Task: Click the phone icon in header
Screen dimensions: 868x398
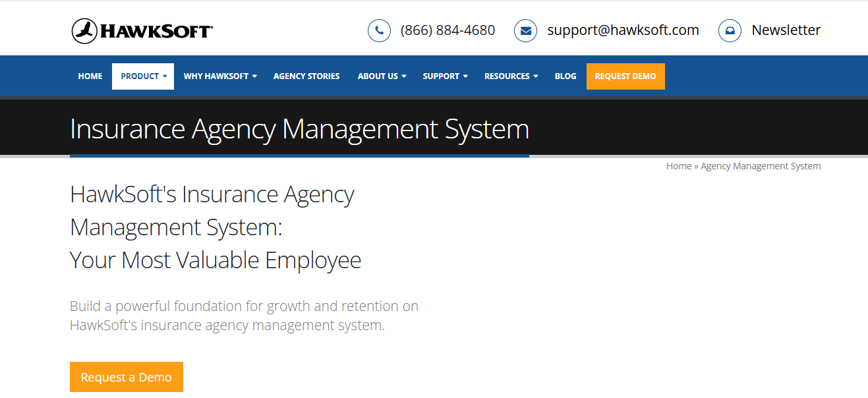Action: pos(379,30)
